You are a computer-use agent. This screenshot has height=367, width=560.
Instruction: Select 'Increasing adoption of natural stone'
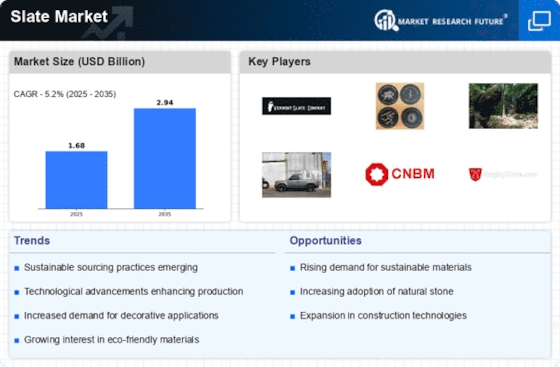(x=377, y=291)
